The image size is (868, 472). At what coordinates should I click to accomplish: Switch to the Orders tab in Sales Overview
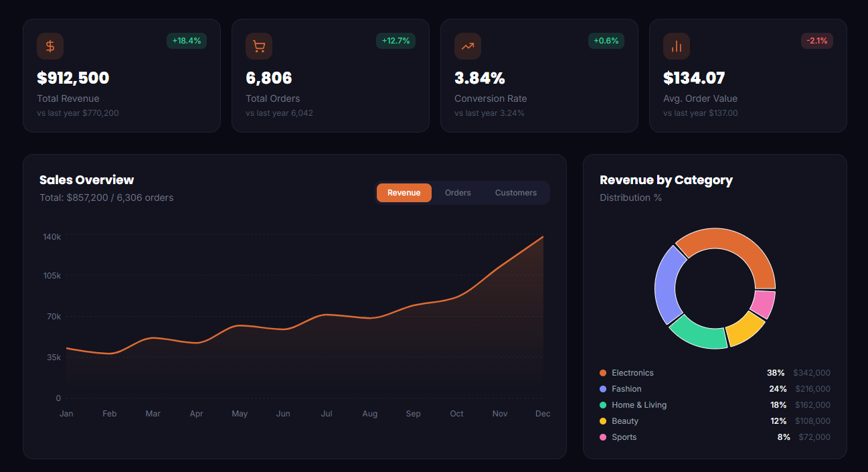pyautogui.click(x=458, y=193)
